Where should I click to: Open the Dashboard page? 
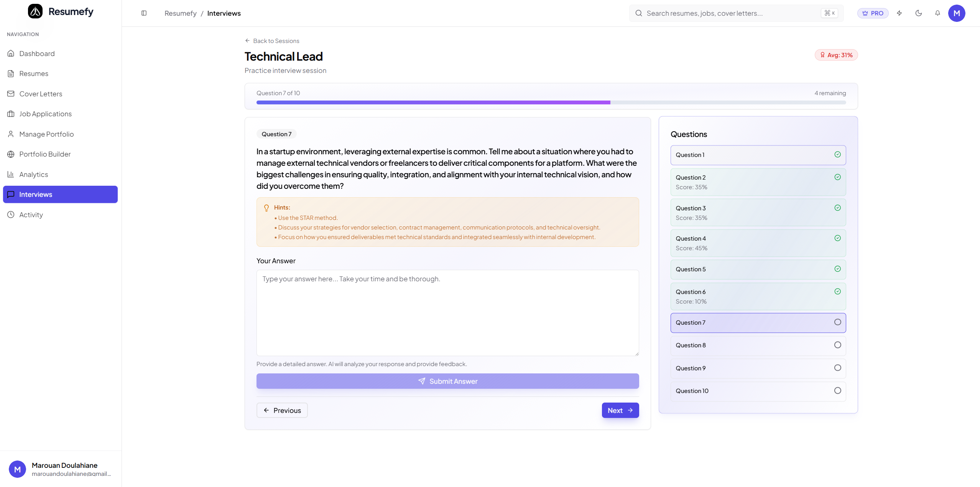(x=37, y=53)
